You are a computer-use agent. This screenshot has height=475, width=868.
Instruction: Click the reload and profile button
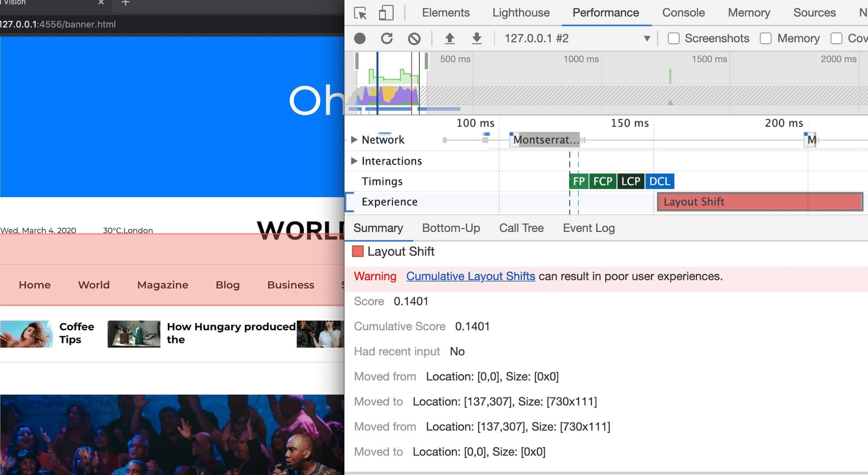tap(386, 39)
